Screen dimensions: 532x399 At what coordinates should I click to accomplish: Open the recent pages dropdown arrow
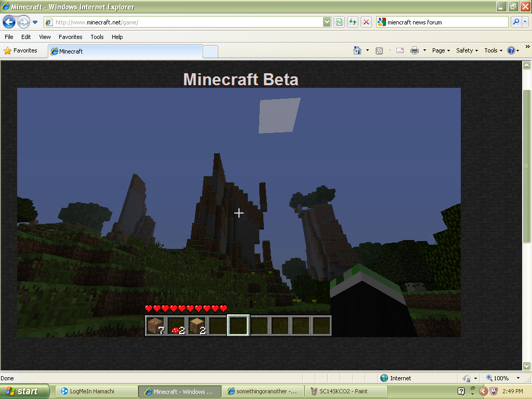(35, 22)
